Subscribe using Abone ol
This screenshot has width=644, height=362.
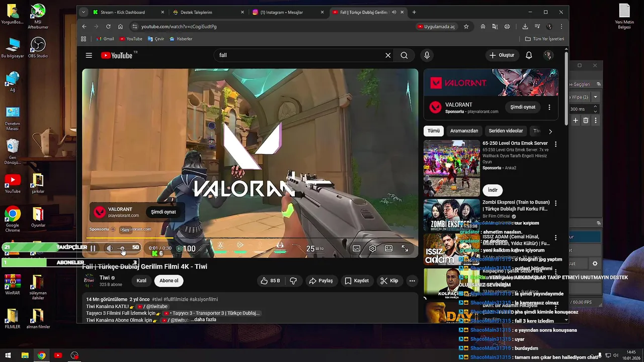[169, 281]
